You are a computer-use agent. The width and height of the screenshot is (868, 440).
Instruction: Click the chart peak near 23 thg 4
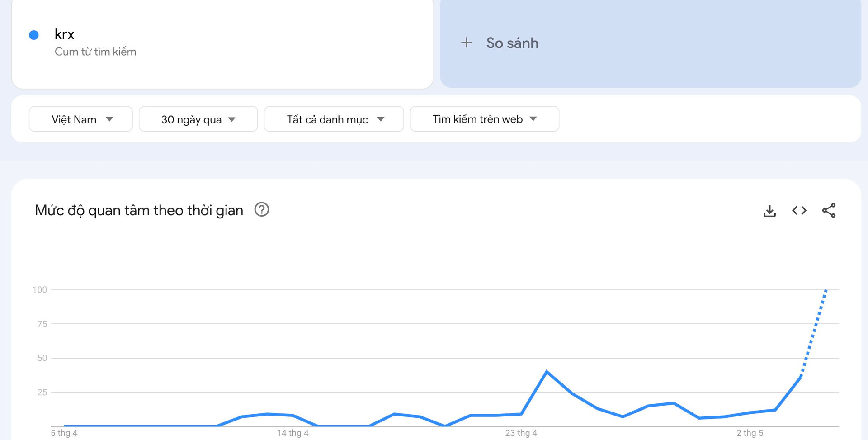pyautogui.click(x=547, y=372)
